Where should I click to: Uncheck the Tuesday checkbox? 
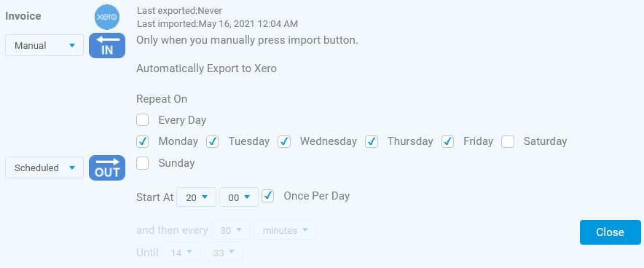[x=212, y=141]
